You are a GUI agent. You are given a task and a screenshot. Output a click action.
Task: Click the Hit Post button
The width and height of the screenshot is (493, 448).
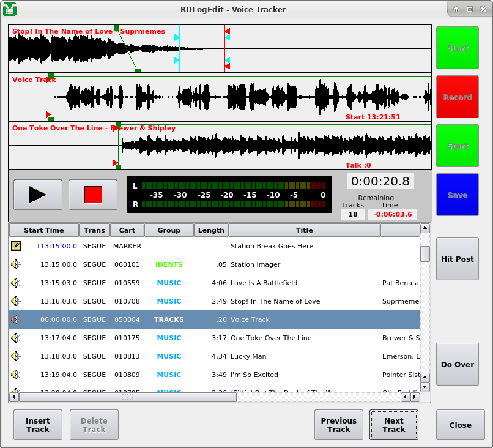point(457,259)
